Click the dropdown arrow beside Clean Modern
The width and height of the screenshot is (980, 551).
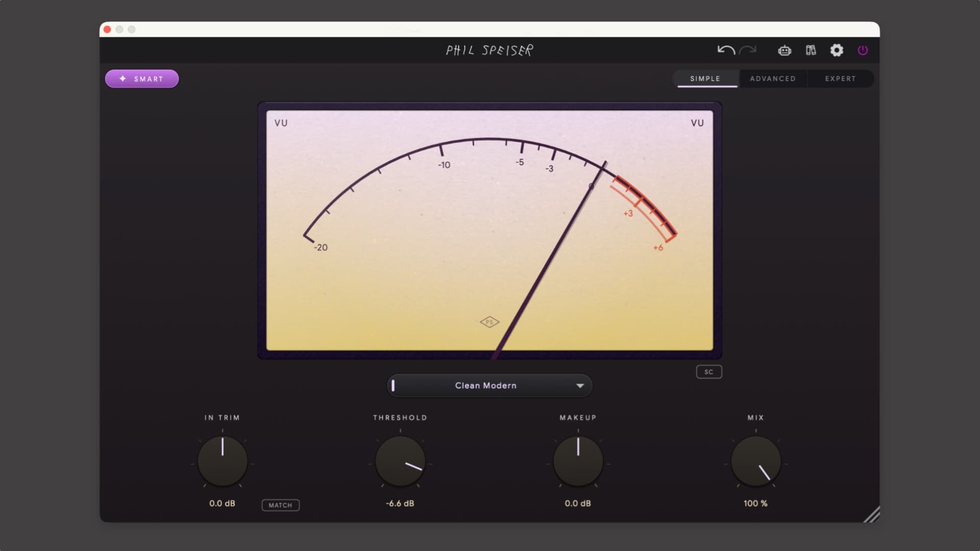click(x=580, y=386)
